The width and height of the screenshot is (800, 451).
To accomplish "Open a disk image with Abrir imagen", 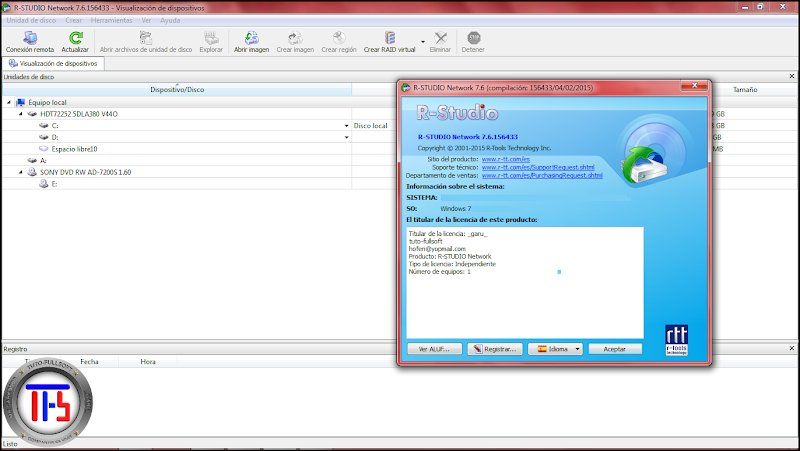I will point(252,42).
